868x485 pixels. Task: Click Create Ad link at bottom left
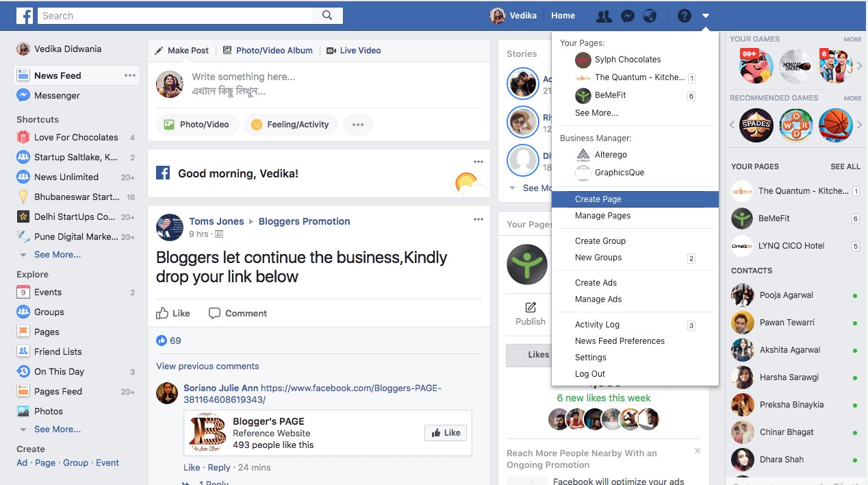[x=22, y=463]
